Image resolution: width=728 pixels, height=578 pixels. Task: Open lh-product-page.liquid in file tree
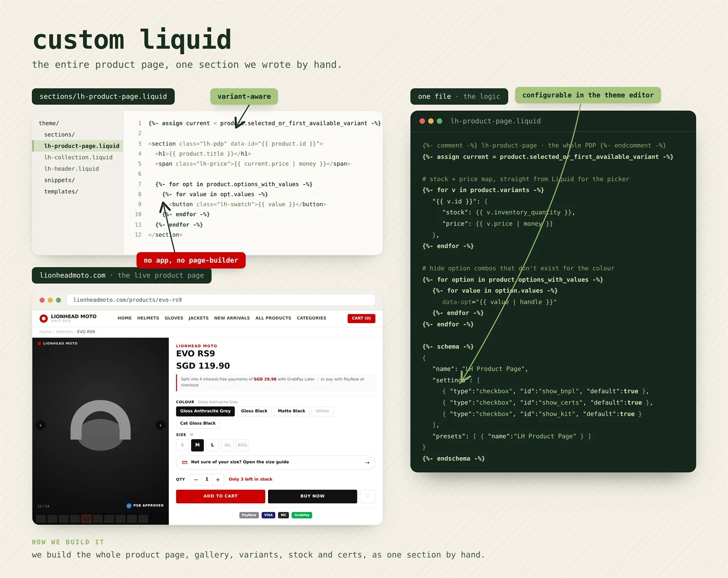click(78, 146)
